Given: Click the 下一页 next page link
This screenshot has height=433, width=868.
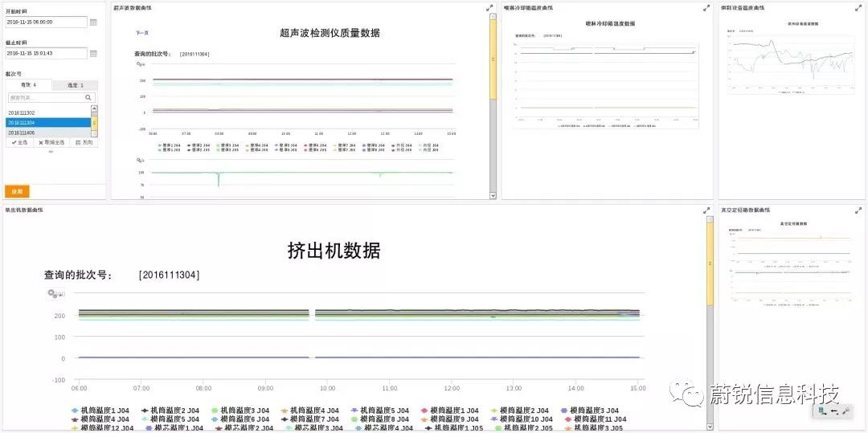Looking at the screenshot, I should [141, 33].
